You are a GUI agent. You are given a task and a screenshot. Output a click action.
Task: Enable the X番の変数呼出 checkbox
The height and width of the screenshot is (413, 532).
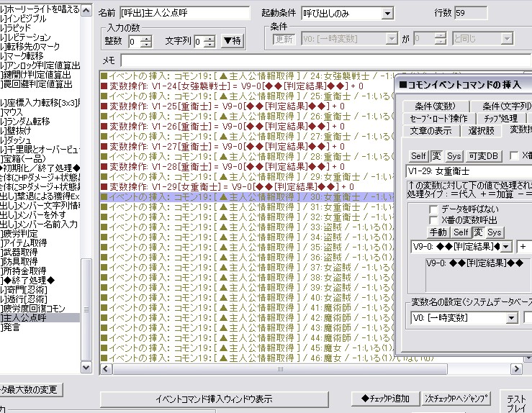coord(433,220)
